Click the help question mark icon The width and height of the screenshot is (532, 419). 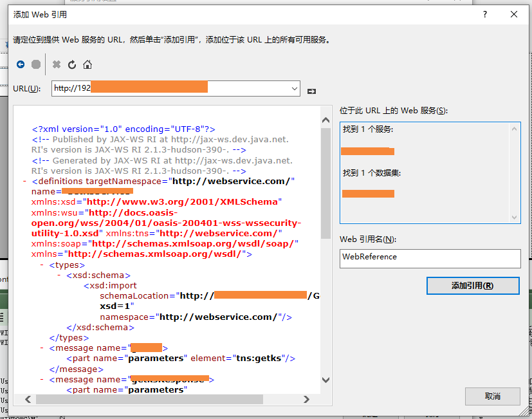pos(484,14)
